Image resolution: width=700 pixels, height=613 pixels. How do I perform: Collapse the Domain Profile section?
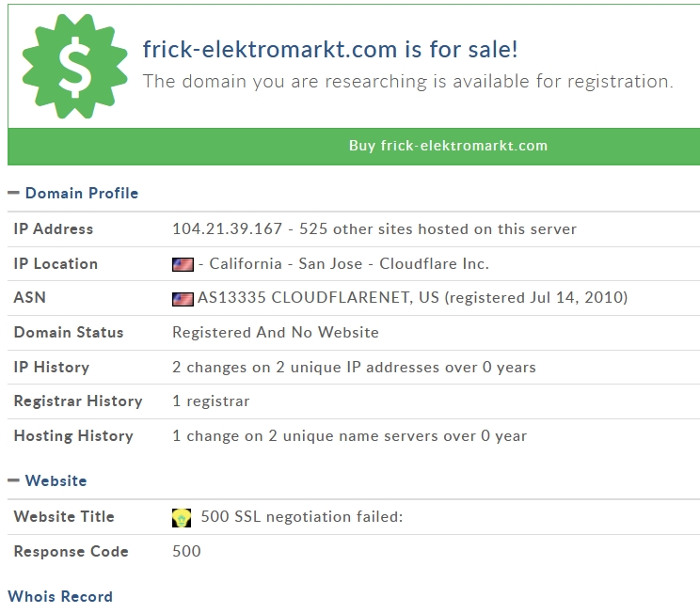tap(73, 193)
